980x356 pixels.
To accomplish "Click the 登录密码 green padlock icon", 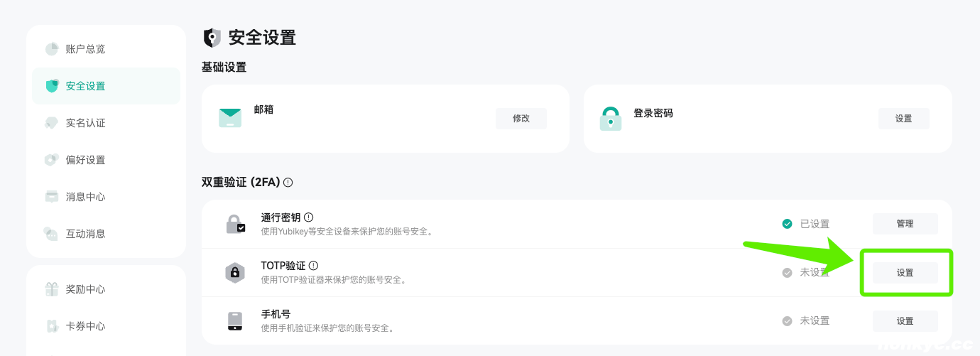I will 610,119.
